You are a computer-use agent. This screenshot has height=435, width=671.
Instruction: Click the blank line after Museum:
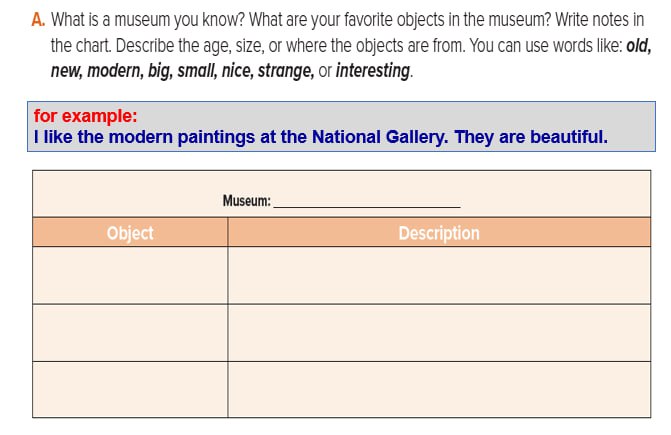(366, 201)
